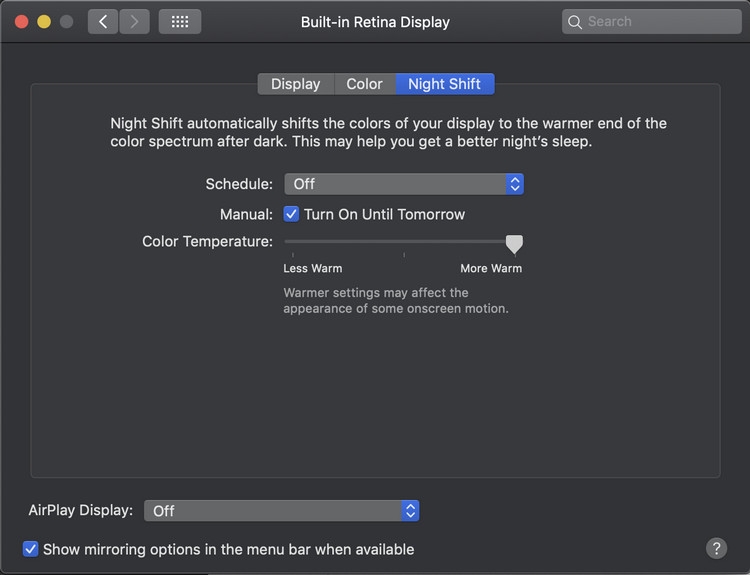
Task: Switch to the Display tab
Action: pos(295,84)
